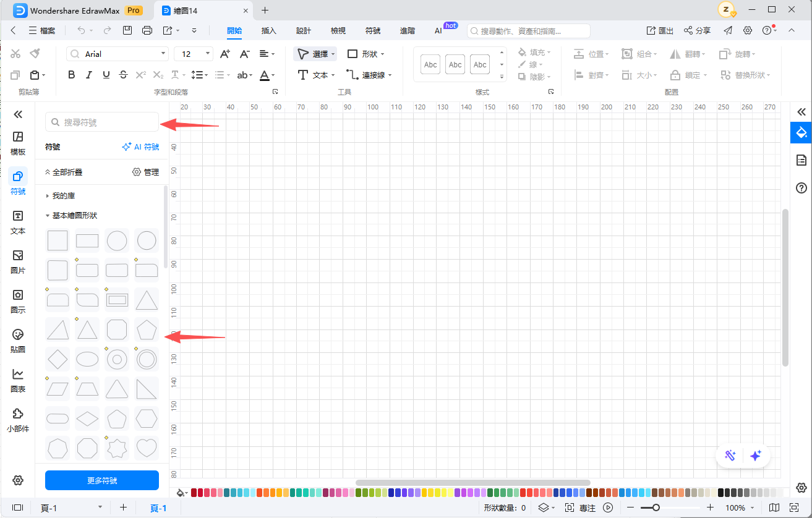Open the 小部件 widgets sidebar panel
The image size is (812, 518).
18,420
